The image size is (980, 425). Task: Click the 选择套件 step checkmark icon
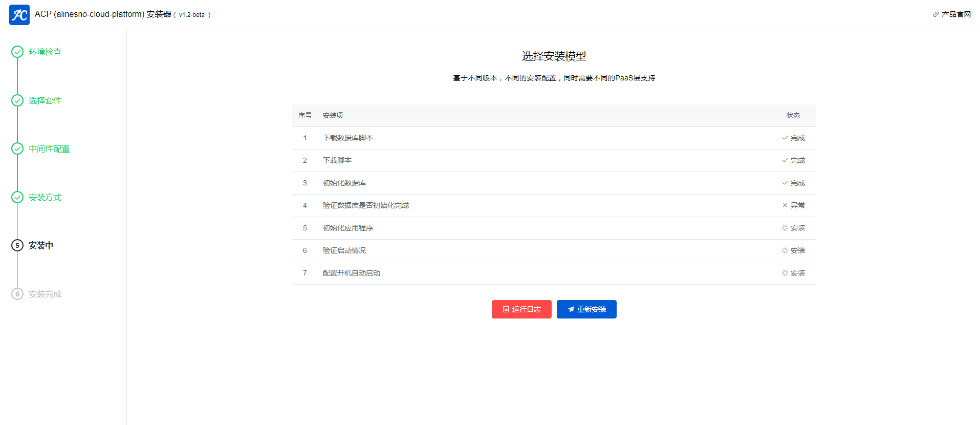click(17, 100)
